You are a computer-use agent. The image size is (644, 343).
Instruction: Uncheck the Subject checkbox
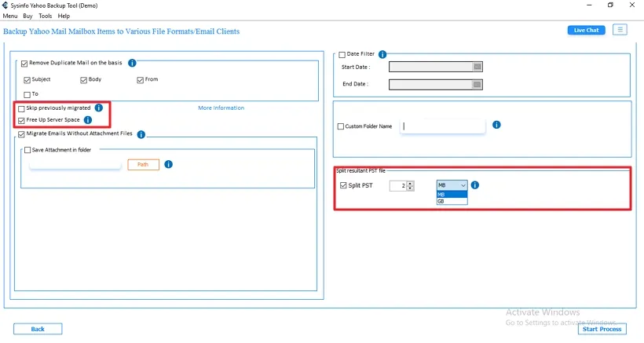pyautogui.click(x=27, y=79)
